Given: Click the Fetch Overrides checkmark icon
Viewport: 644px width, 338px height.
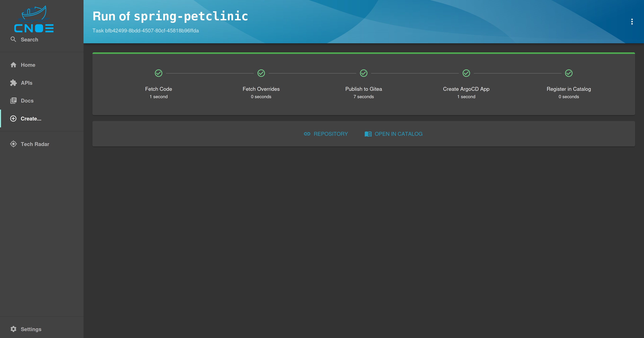Looking at the screenshot, I should pyautogui.click(x=261, y=73).
